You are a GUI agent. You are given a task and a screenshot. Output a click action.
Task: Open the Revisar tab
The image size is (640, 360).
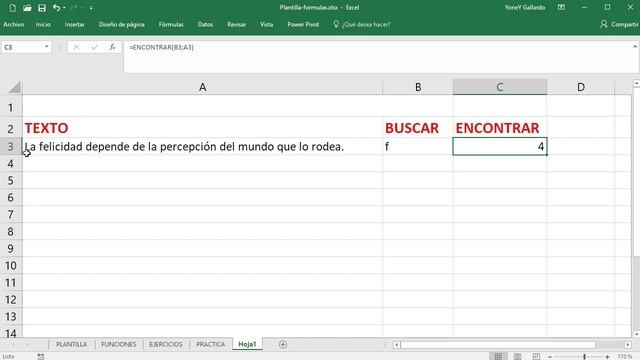[237, 24]
